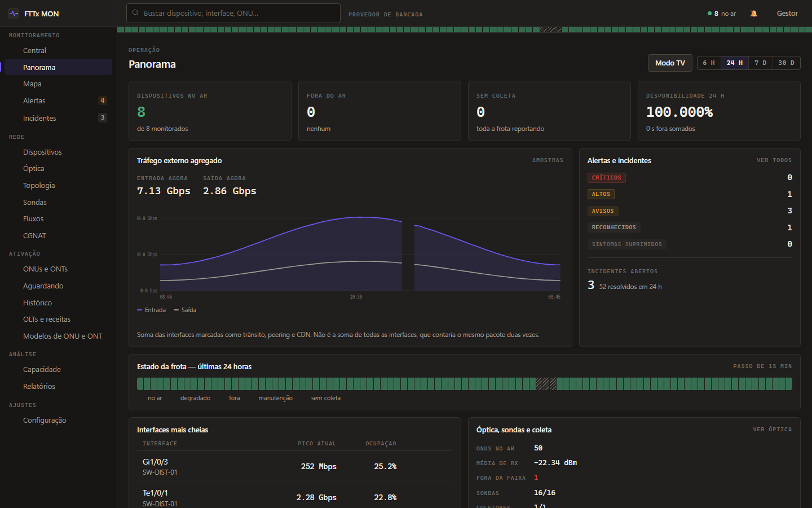Select the 6 H time range
This screenshot has height=508, width=812.
tap(709, 63)
